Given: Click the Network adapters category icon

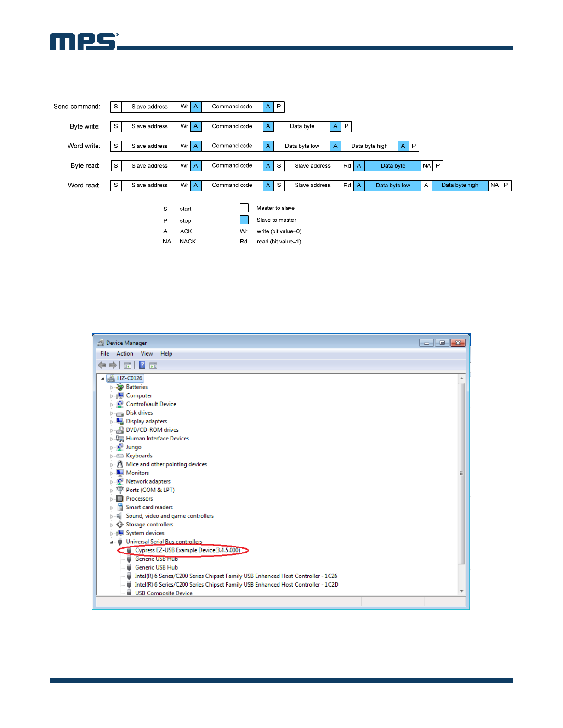Looking at the screenshot, I should click(x=120, y=481).
